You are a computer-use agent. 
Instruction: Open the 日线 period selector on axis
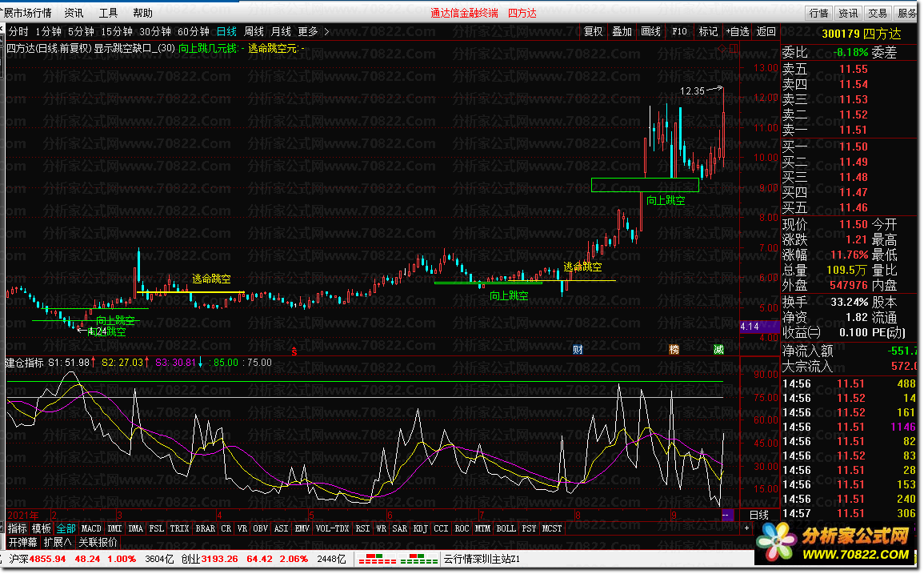[x=758, y=515]
